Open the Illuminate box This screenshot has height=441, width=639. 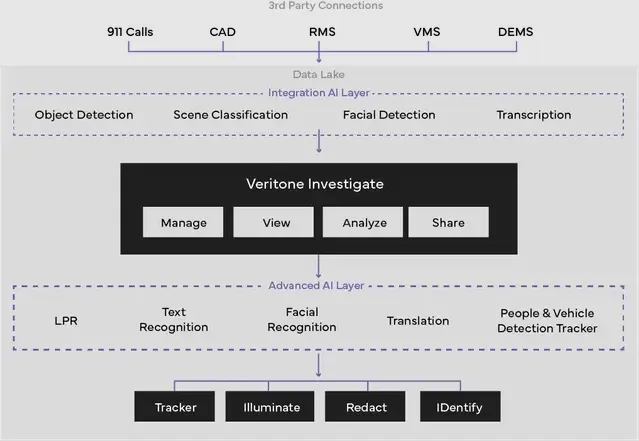pos(271,407)
